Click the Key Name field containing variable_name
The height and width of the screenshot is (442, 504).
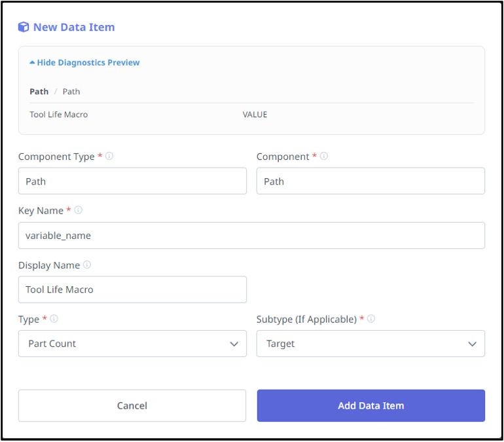point(251,236)
